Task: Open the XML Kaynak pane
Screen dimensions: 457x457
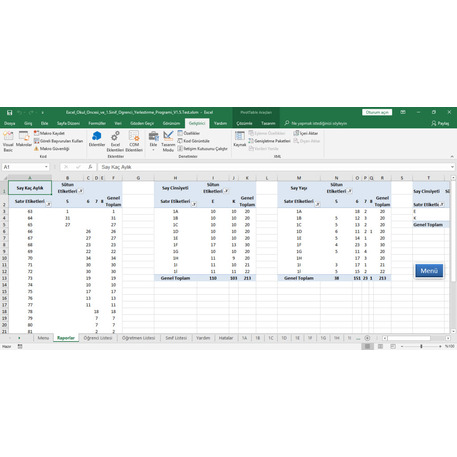Action: pos(239,139)
